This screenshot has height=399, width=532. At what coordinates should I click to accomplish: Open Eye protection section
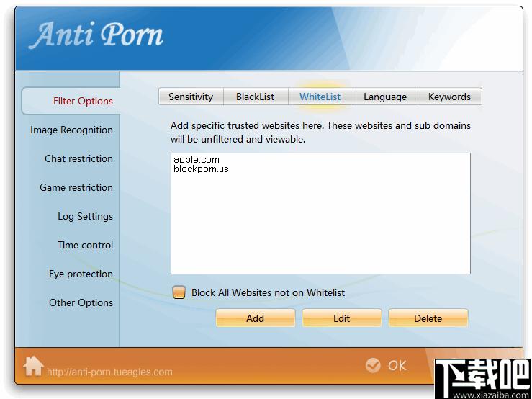click(x=81, y=274)
